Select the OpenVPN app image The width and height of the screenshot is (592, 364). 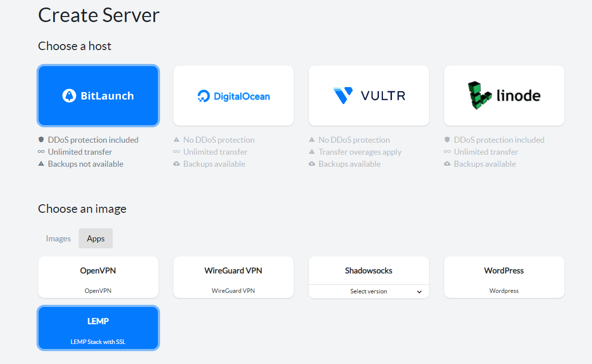pyautogui.click(x=98, y=277)
